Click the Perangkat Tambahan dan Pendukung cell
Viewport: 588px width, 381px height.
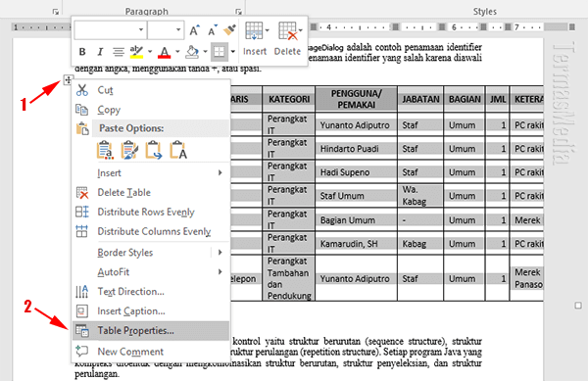(x=289, y=278)
